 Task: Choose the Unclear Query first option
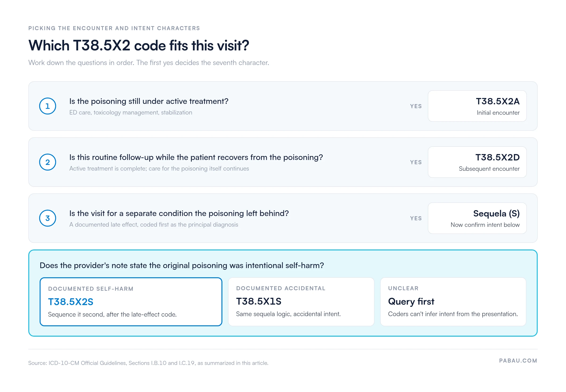(x=453, y=302)
